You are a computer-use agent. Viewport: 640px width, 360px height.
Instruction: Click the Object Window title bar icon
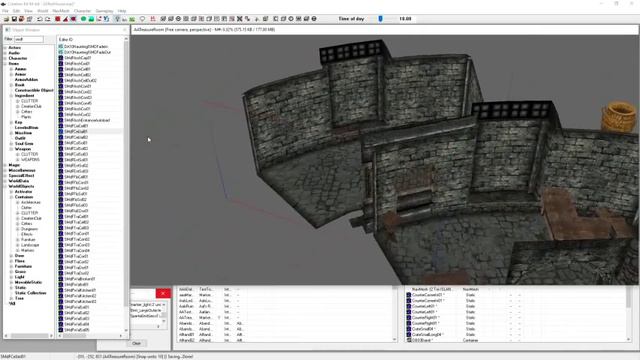(x=8, y=30)
